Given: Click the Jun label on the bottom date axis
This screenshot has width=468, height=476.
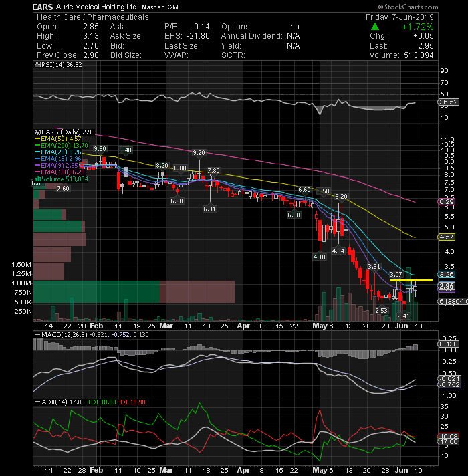Looking at the screenshot, I should point(402,470).
